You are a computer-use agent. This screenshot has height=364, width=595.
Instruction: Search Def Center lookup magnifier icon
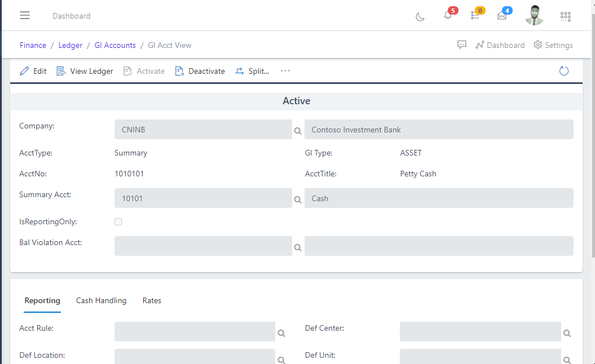point(567,333)
